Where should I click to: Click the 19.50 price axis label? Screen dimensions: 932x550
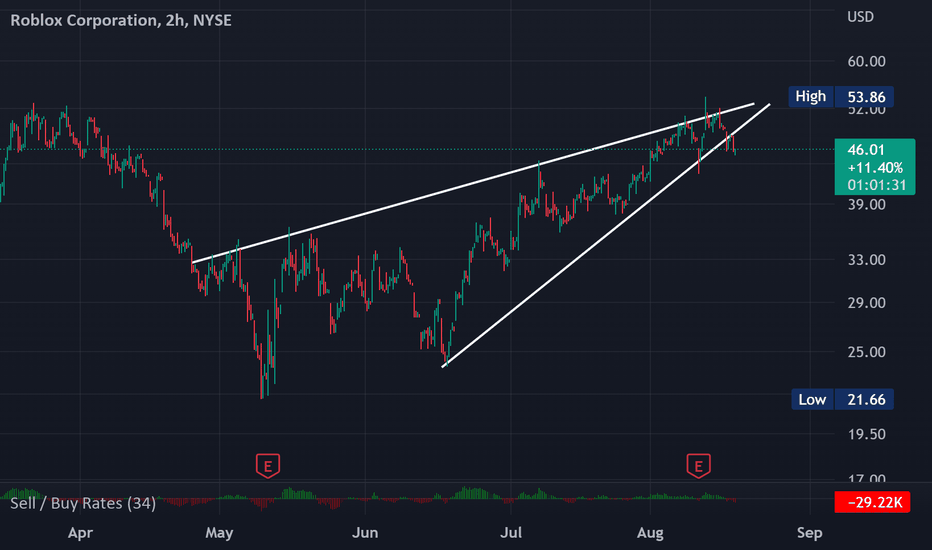(866, 435)
